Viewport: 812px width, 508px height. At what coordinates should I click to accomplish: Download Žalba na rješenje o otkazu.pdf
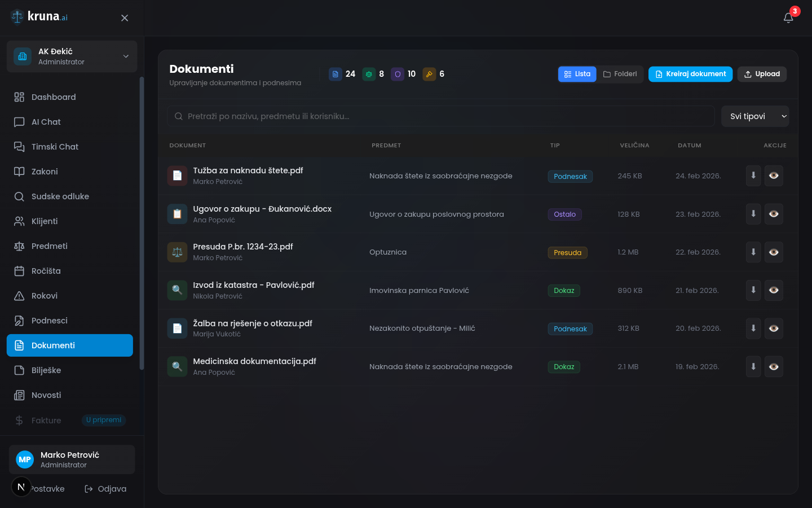pyautogui.click(x=753, y=328)
